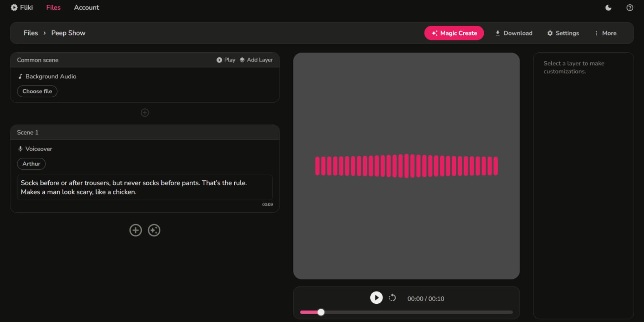Screen dimensions: 644x322
Task: Select the Voiceover microphone icon
Action: 20,148
